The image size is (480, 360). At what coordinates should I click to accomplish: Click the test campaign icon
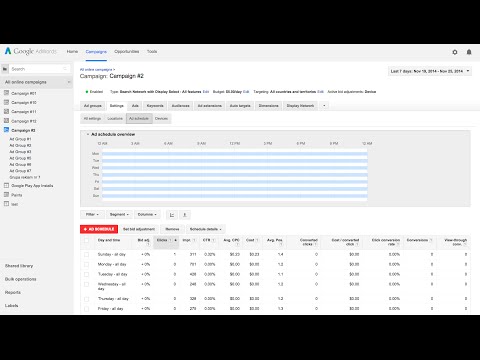[x=6, y=204]
